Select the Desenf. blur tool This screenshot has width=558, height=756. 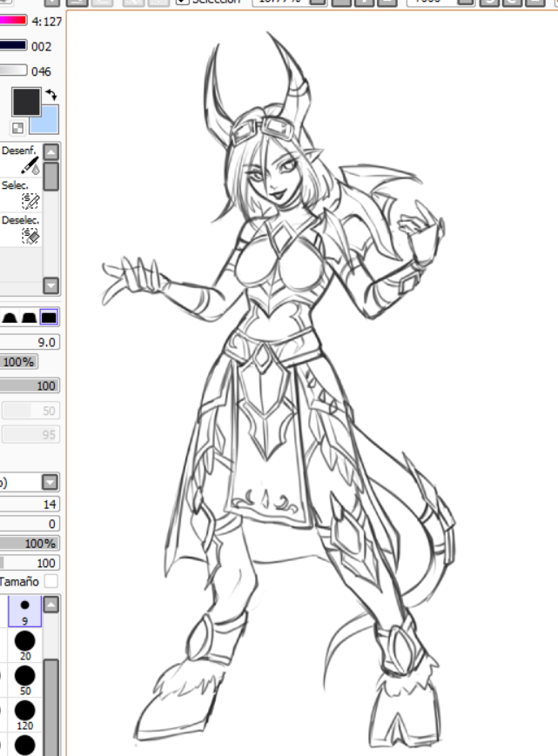21,159
